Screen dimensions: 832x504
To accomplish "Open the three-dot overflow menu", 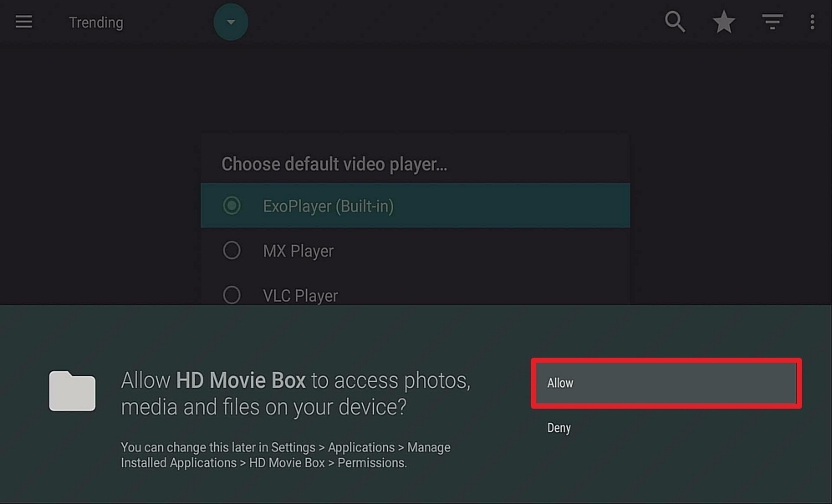I will point(813,22).
